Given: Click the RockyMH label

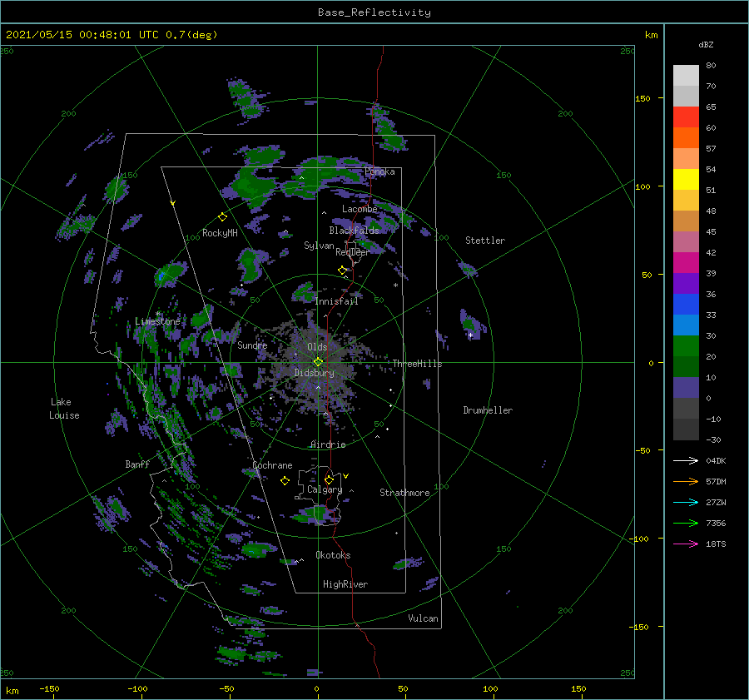Looking at the screenshot, I should (220, 233).
